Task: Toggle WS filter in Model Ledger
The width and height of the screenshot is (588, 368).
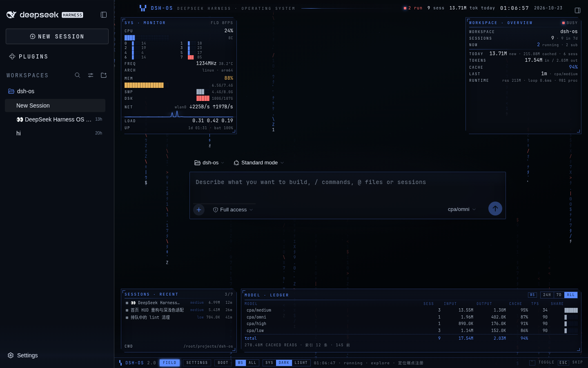Action: click(x=532, y=295)
